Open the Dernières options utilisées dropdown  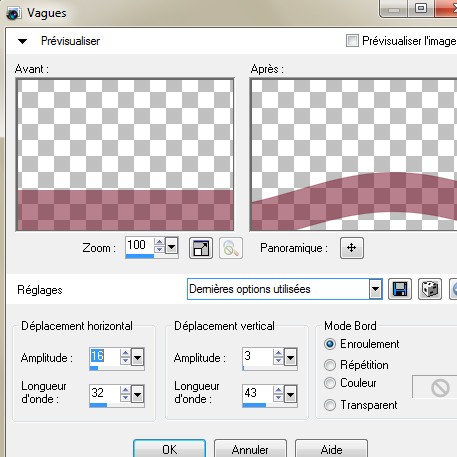pyautogui.click(x=375, y=289)
